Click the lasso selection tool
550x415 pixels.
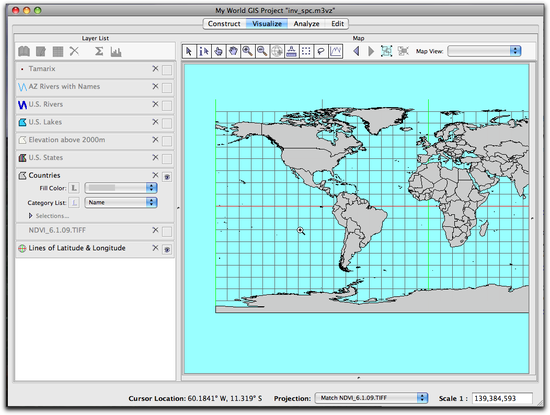click(321, 52)
